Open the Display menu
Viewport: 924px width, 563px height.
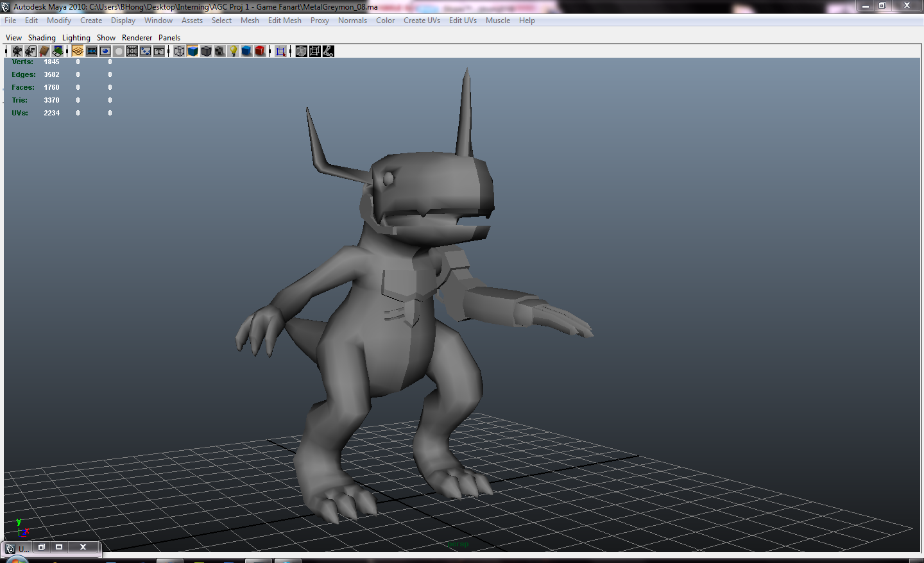tap(123, 21)
